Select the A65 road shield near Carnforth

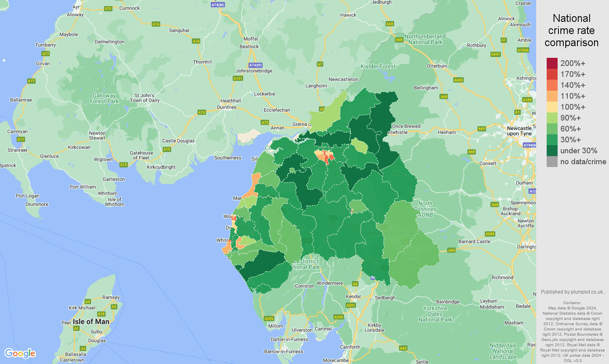403,348
